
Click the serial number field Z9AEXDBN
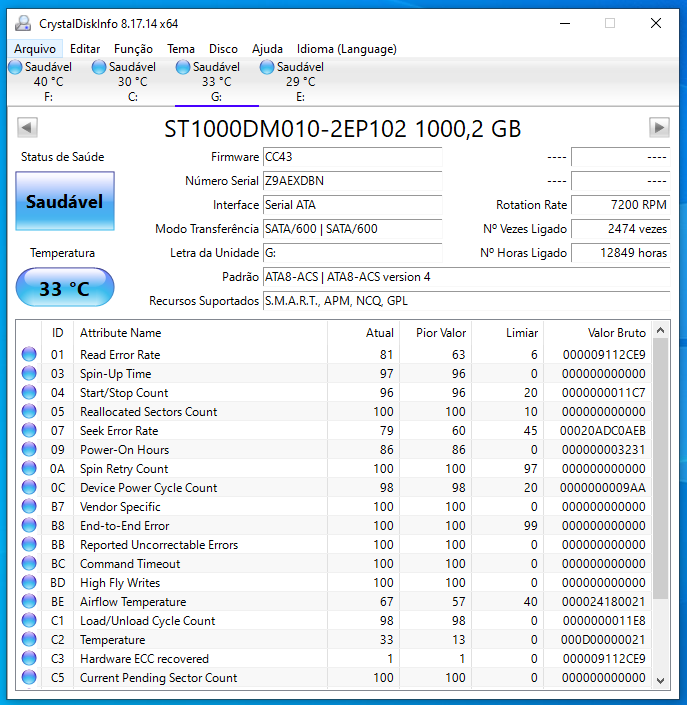coord(352,181)
